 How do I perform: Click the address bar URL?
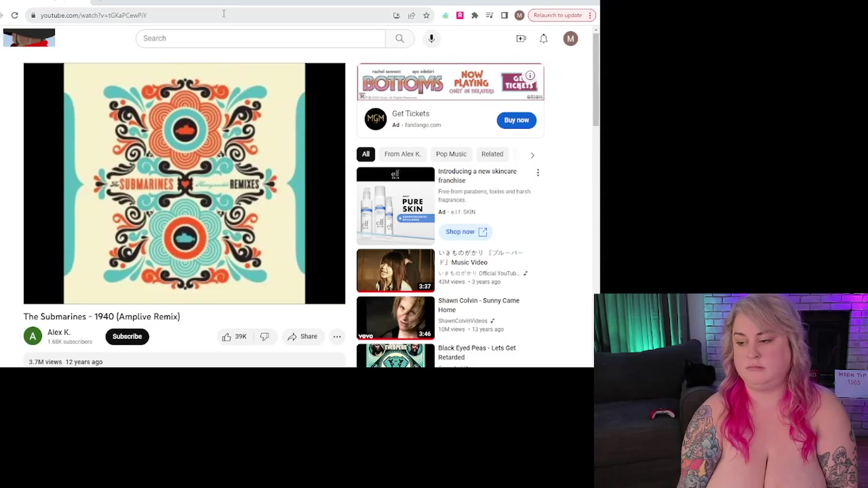click(x=94, y=15)
